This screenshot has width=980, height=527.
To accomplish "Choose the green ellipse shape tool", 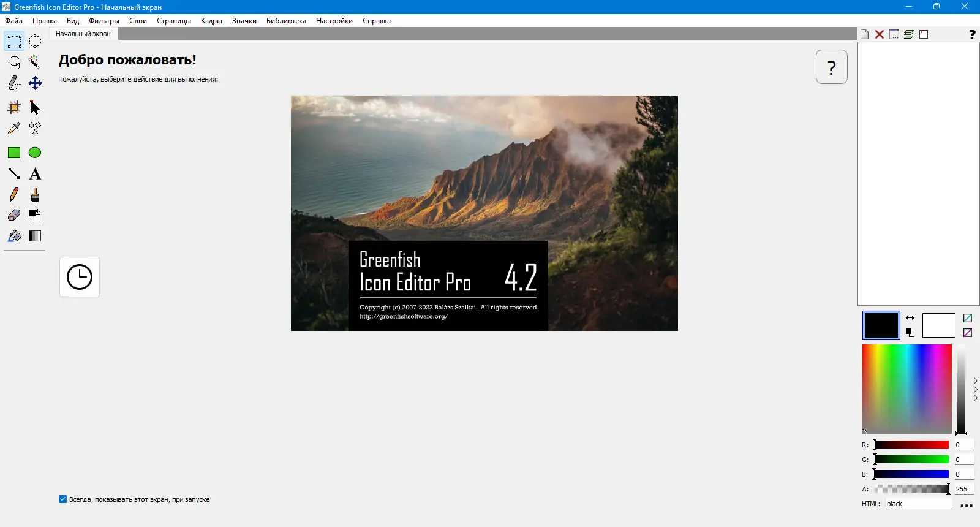I will (x=35, y=153).
